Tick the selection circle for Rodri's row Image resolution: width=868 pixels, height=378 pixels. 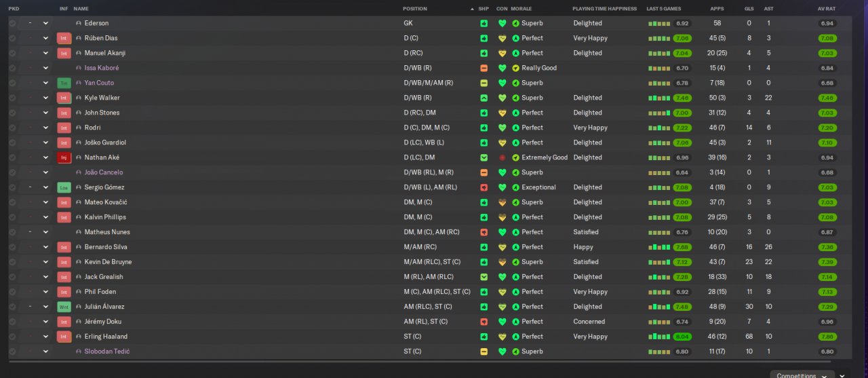coord(12,128)
